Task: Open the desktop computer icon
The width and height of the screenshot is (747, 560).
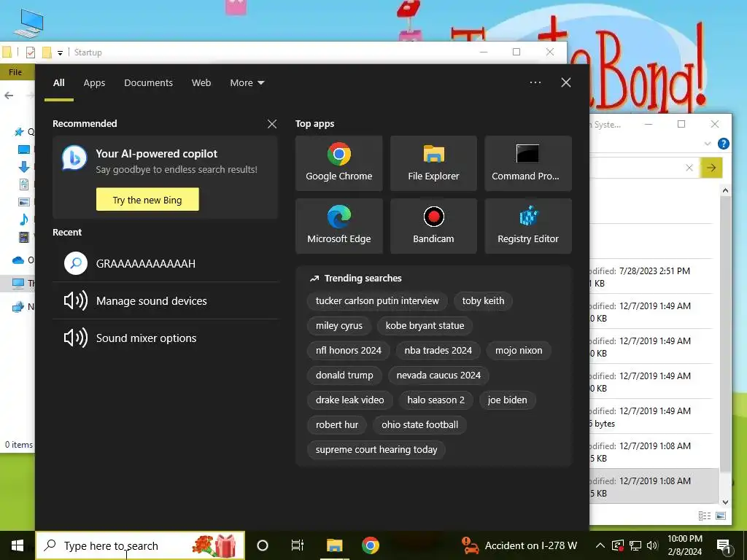Action: (28, 23)
